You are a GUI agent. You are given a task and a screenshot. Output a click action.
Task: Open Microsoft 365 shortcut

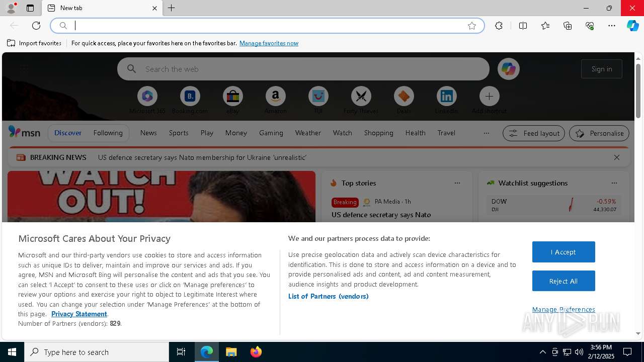(147, 100)
